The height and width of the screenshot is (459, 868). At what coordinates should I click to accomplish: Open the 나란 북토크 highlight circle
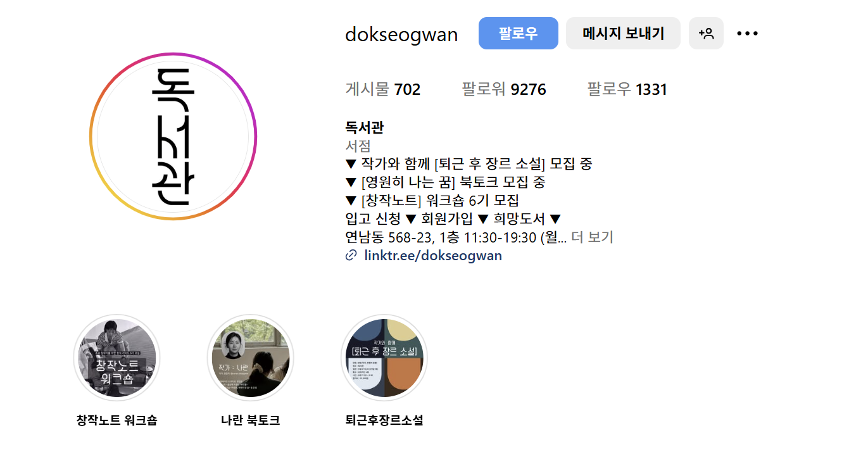point(250,358)
